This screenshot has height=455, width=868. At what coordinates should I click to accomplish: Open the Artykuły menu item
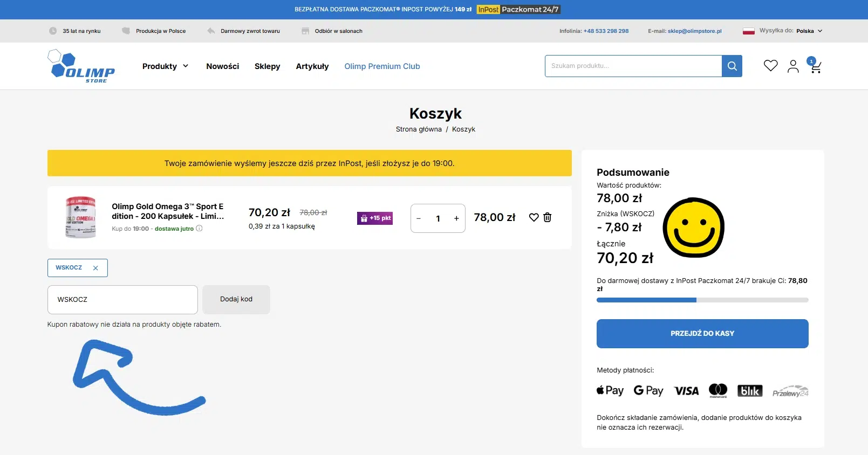point(312,66)
